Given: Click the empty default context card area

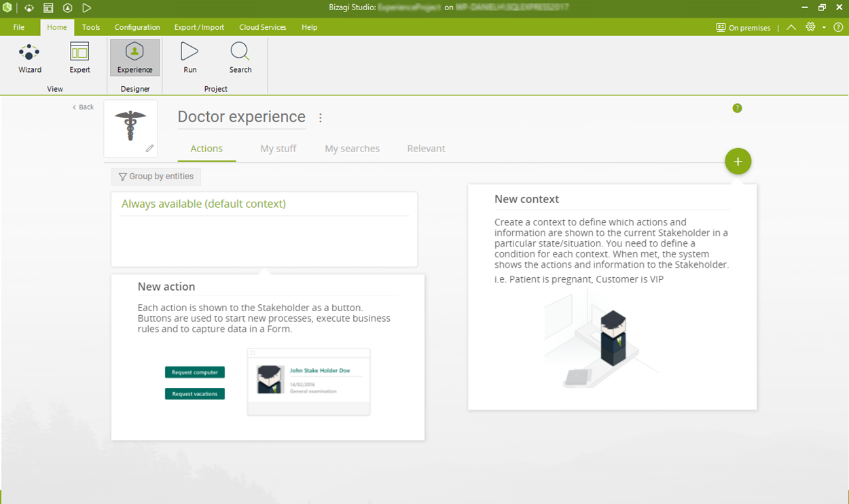Looking at the screenshot, I should 264,241.
